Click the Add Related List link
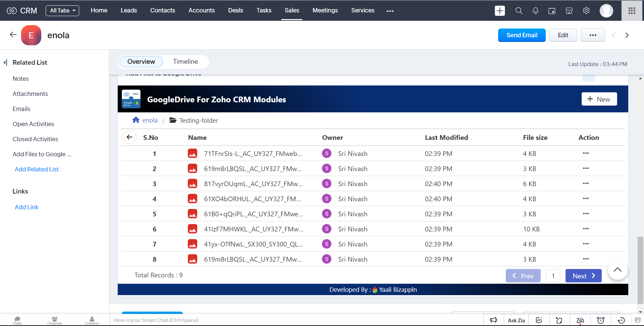The width and height of the screenshot is (644, 326). click(x=37, y=169)
